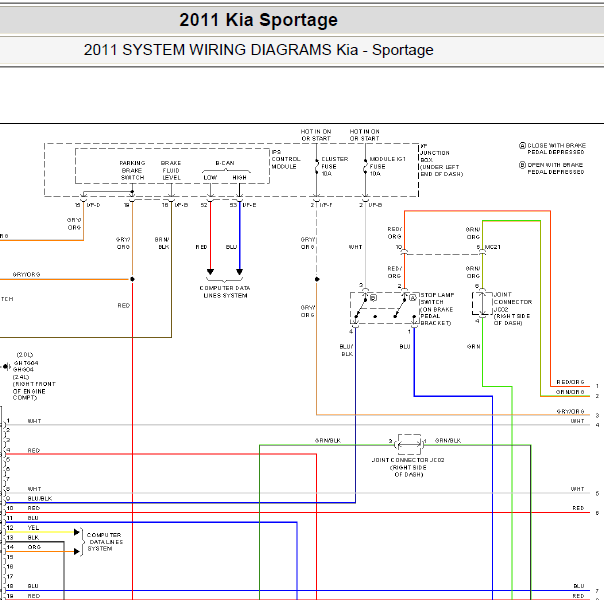Click the left "HOT IN ON OR START" label above cluster fuse

(316, 135)
